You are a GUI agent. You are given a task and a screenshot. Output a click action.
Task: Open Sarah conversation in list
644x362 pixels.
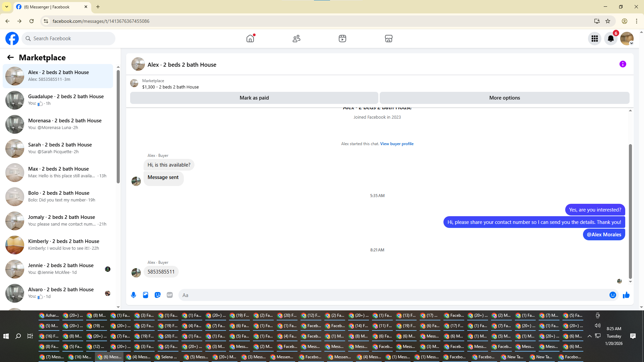(x=58, y=148)
